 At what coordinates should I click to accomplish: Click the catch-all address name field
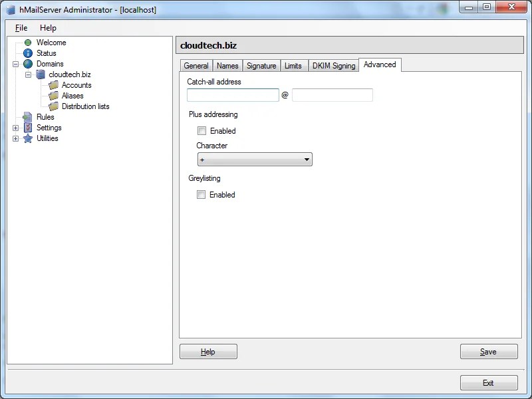233,95
